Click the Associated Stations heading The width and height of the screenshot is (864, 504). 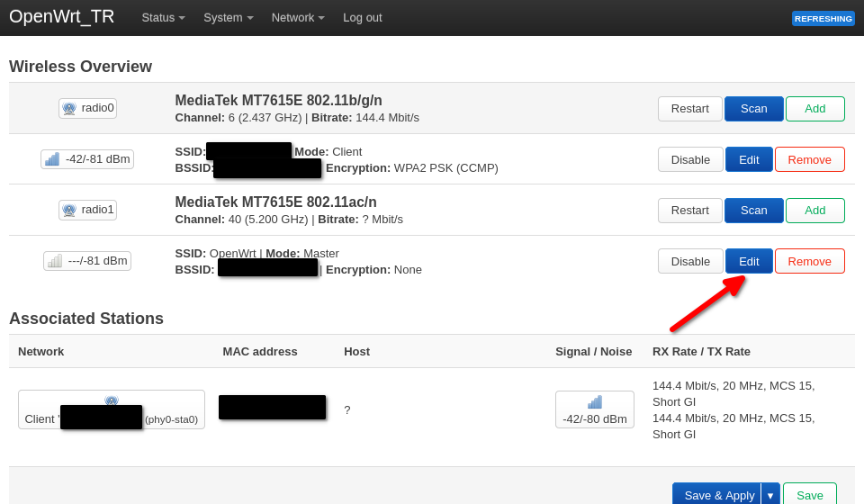tap(86, 319)
